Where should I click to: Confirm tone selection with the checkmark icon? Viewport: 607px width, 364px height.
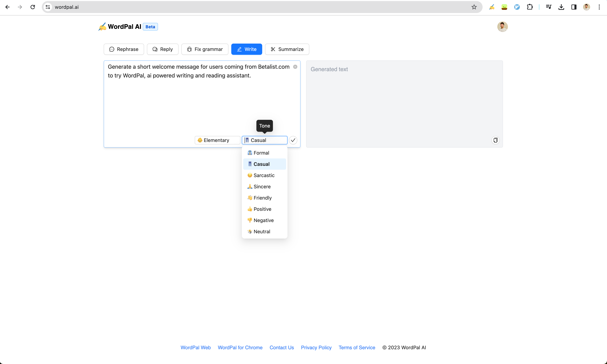tap(293, 140)
